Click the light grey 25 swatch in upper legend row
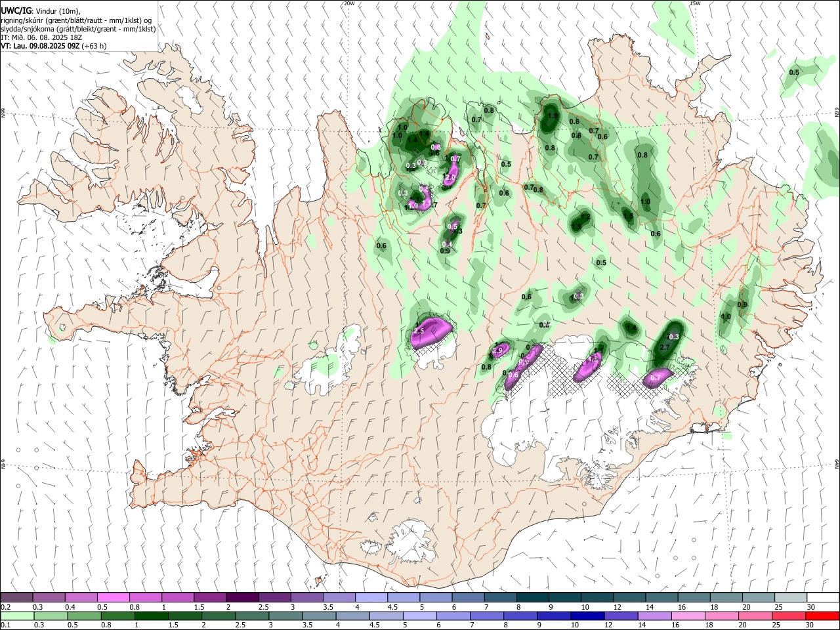The image size is (840, 630). coord(790,598)
